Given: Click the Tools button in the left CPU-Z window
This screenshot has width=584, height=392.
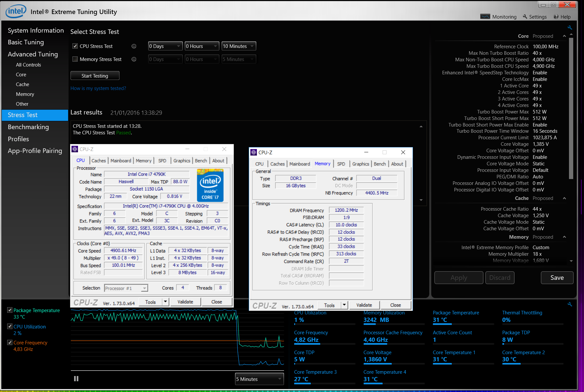Looking at the screenshot, I should 150,302.
